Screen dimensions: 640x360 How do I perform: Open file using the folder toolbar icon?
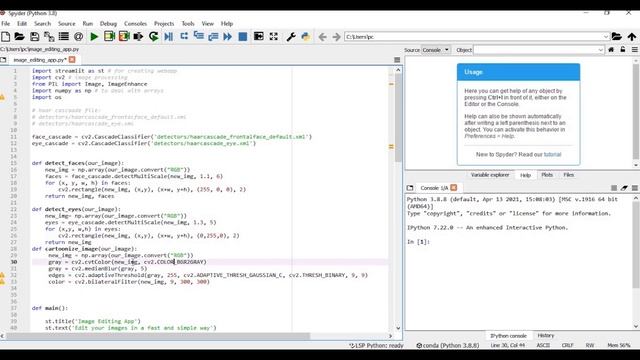20,37
